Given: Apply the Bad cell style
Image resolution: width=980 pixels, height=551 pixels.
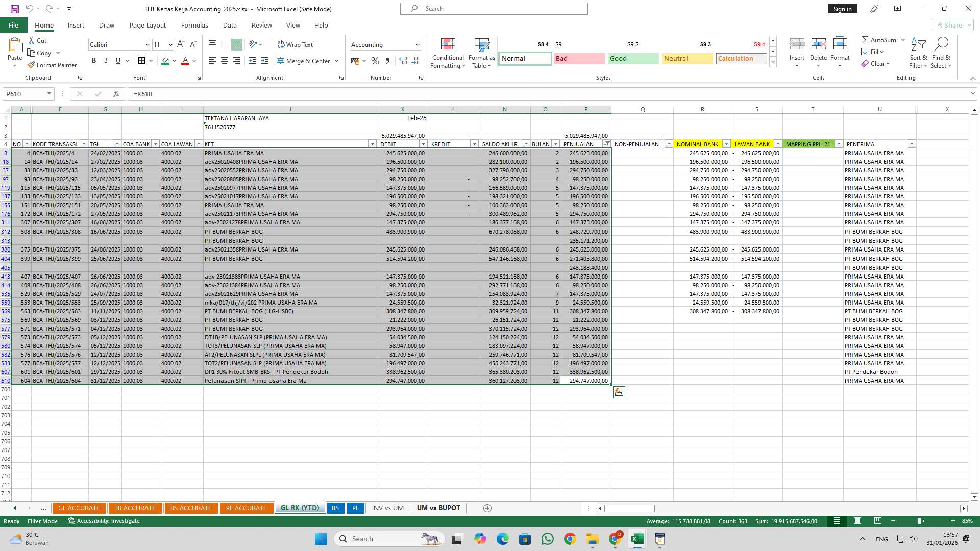Looking at the screenshot, I should (x=579, y=58).
